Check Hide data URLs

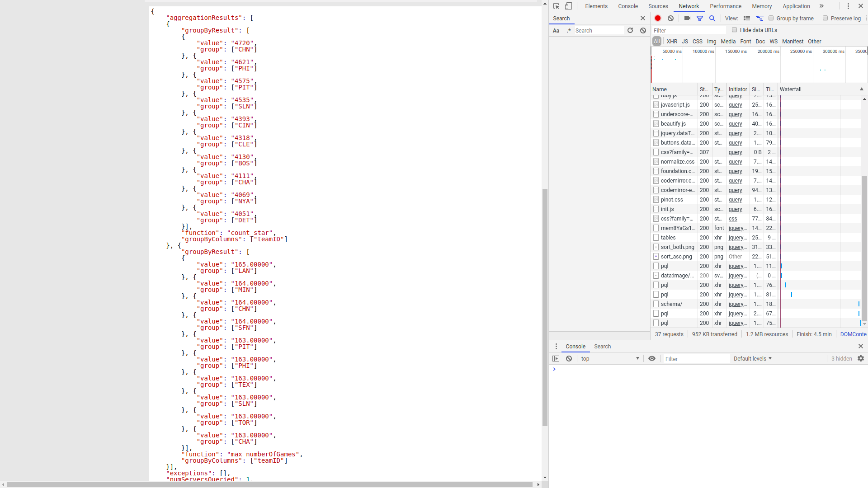point(735,30)
